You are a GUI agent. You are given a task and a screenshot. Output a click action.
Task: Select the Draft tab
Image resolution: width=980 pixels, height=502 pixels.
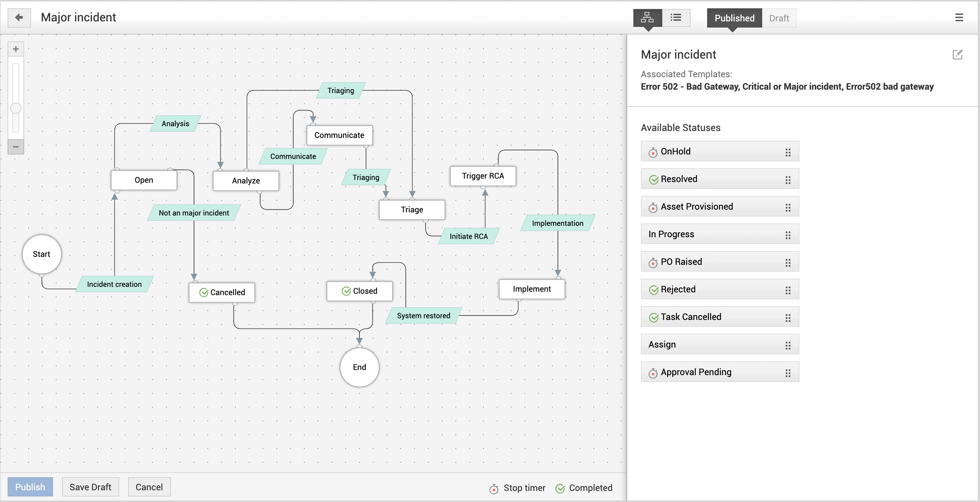(779, 18)
